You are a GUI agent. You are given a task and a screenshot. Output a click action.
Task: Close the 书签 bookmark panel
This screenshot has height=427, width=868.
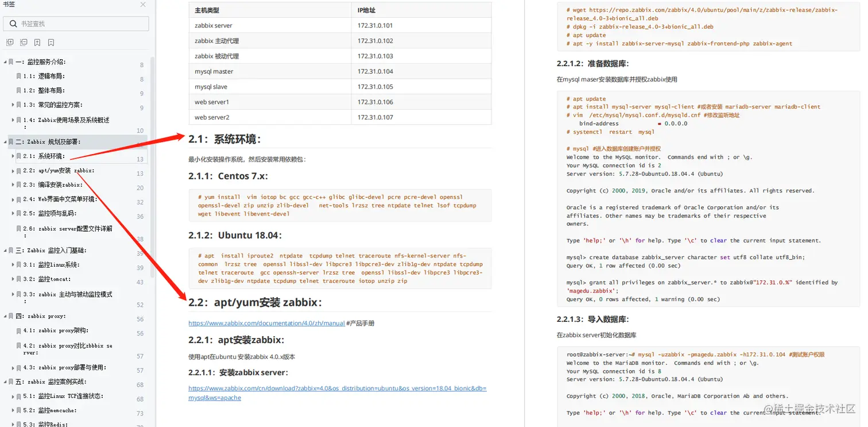click(143, 5)
